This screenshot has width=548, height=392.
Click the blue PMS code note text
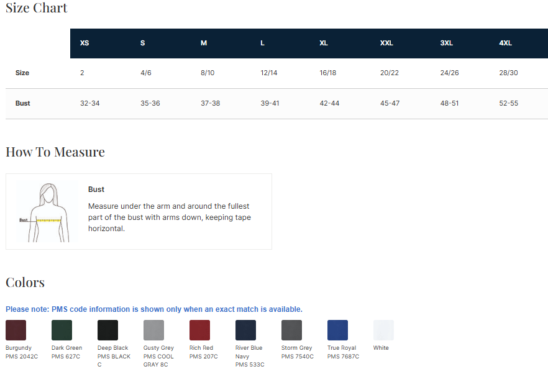tap(154, 309)
